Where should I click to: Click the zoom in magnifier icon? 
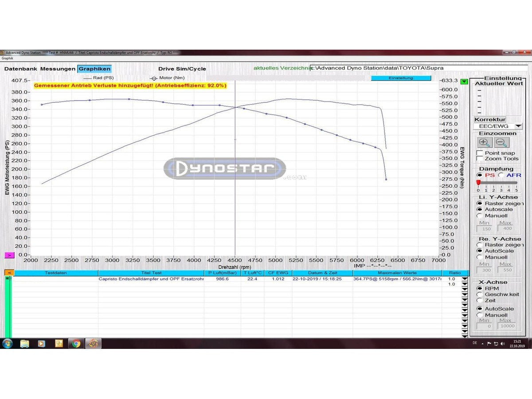tap(485, 142)
